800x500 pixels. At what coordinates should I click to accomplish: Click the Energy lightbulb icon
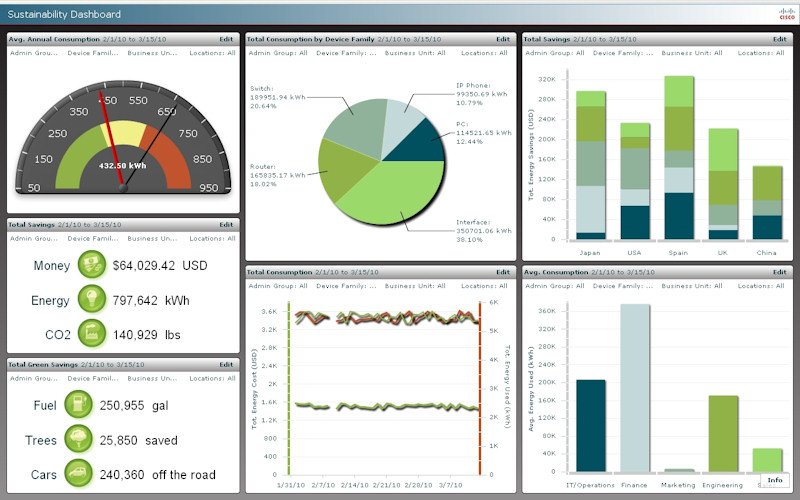point(92,299)
